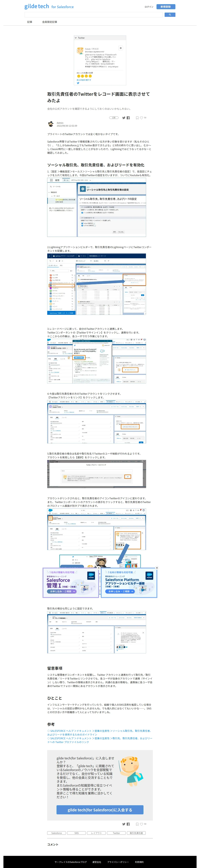Screen dimensions: 200x868
Task: Close the Salesforce Platform アプリケーションビルダー基礎 ad
Action: coord(157,568)
